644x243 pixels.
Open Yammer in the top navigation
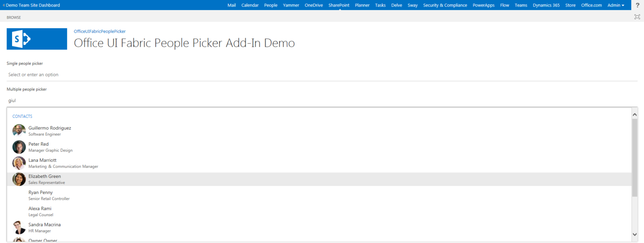[291, 5]
